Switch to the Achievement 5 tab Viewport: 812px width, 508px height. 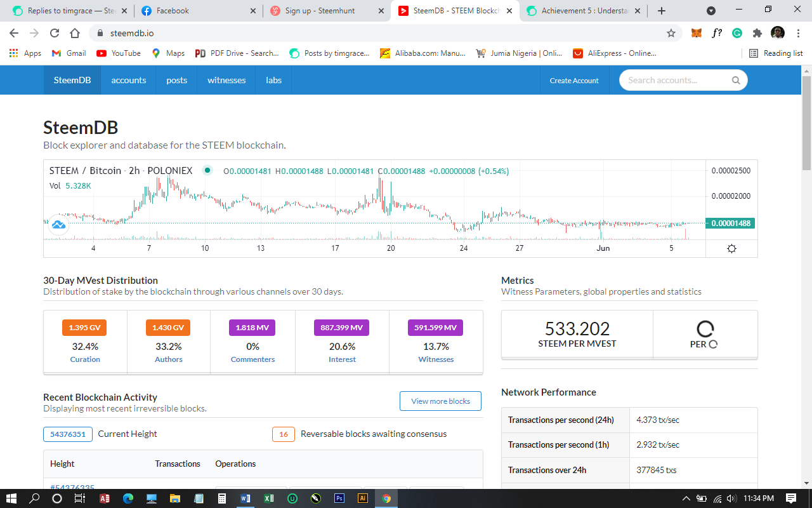[x=583, y=11]
